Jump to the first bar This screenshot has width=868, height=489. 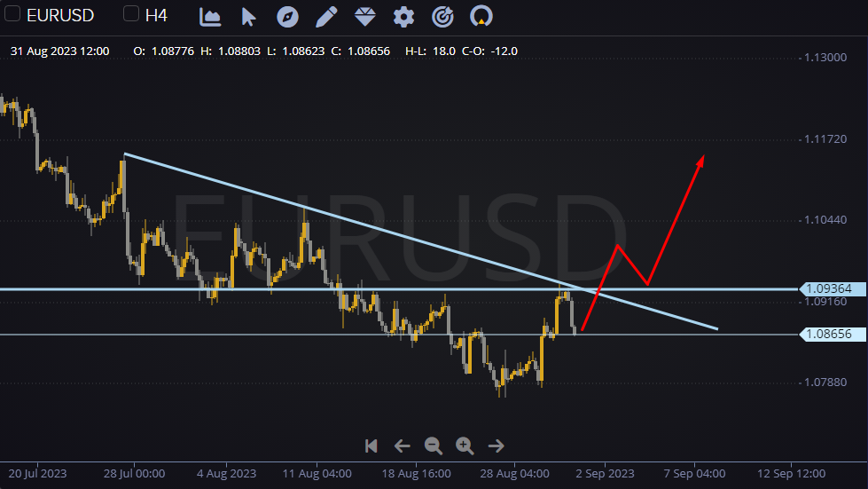[x=371, y=446]
